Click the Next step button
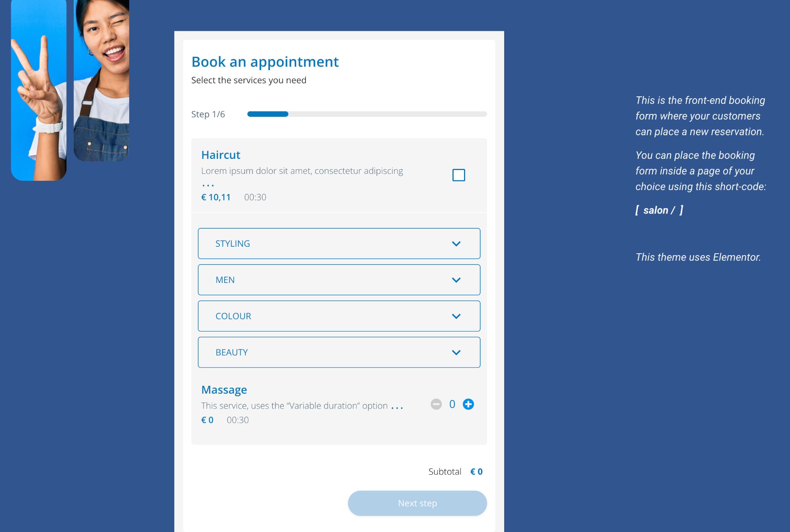 click(x=417, y=503)
